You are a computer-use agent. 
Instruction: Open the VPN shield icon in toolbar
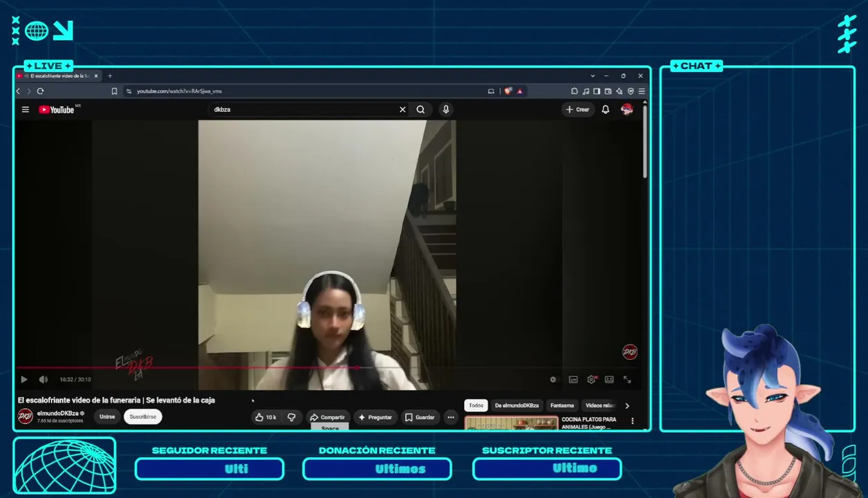point(631,91)
